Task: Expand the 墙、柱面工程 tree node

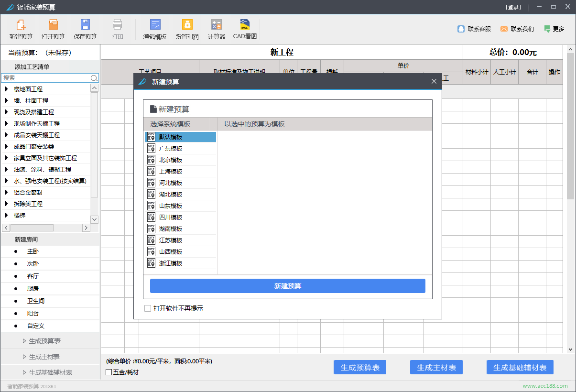Action: (7, 100)
